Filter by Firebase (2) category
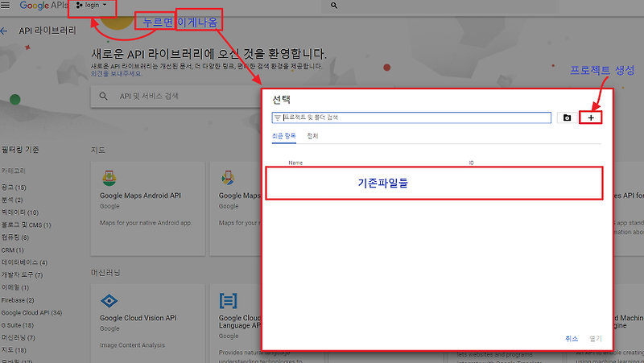 coord(18,300)
